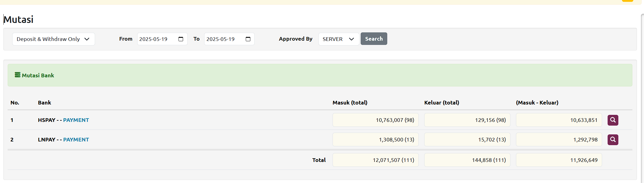Open the Approved By SERVER dropdown
The width and height of the screenshot is (644, 183).
[x=338, y=39]
